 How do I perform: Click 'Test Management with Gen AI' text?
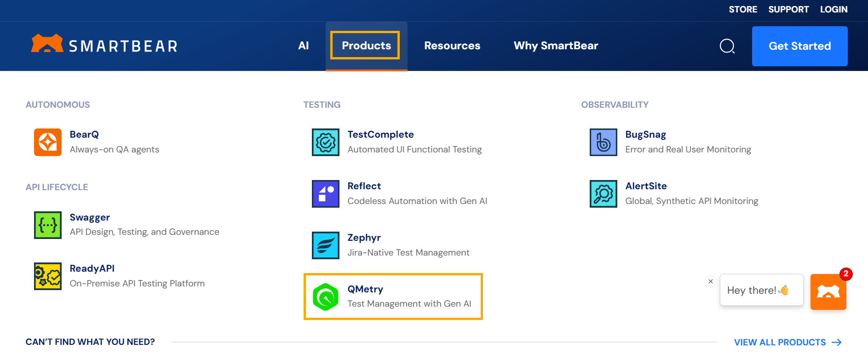point(409,304)
